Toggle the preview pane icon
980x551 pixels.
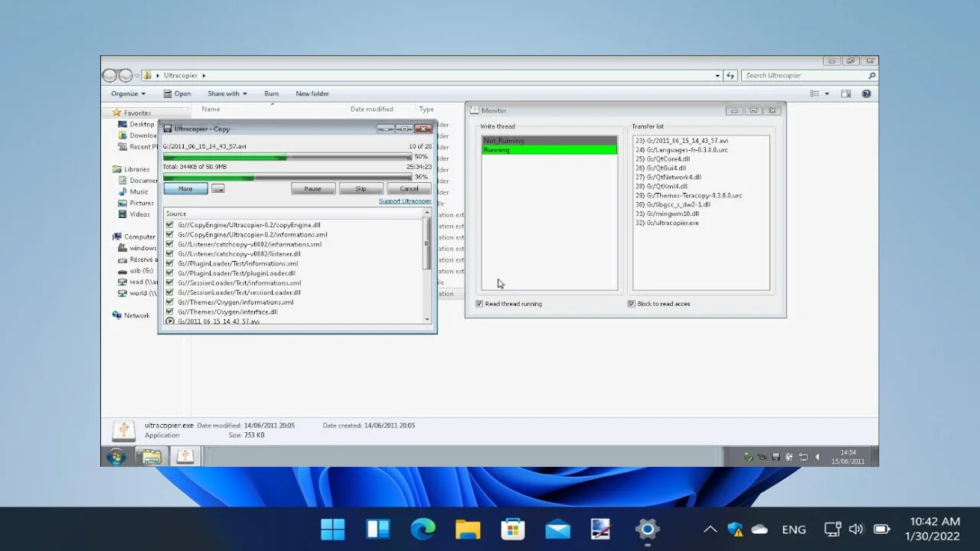tap(846, 93)
